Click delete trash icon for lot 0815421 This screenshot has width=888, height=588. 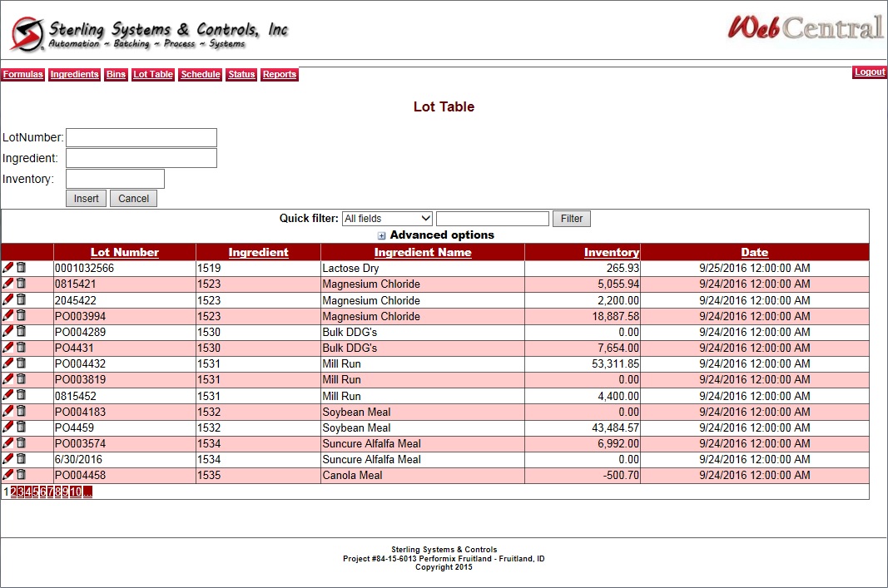click(x=21, y=284)
